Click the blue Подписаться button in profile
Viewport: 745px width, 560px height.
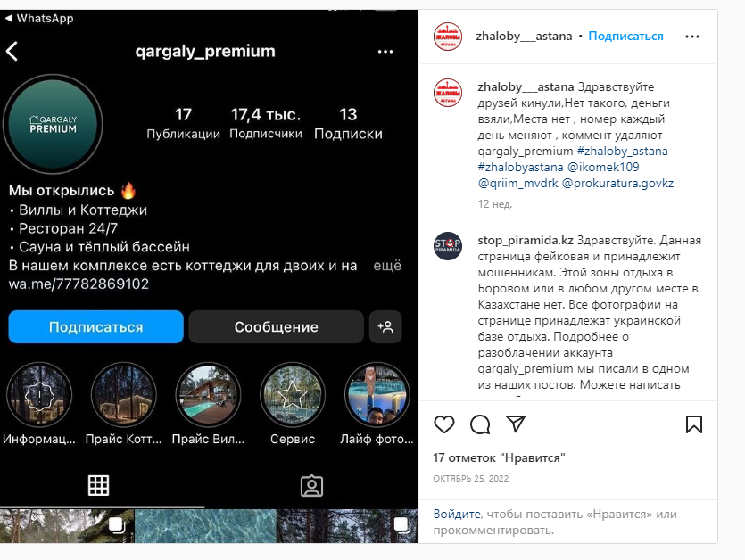point(96,326)
